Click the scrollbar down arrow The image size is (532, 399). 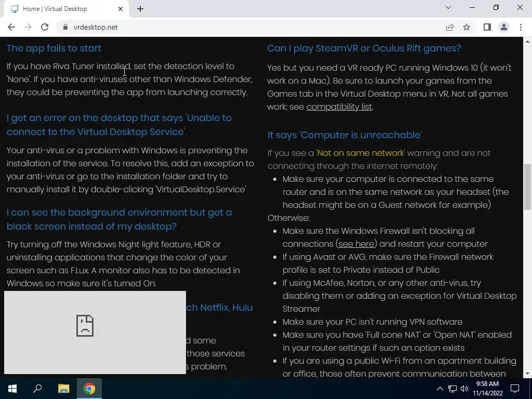click(x=527, y=374)
